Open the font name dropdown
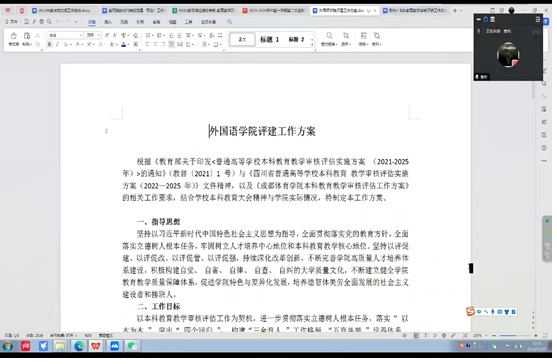 [x=65, y=35]
